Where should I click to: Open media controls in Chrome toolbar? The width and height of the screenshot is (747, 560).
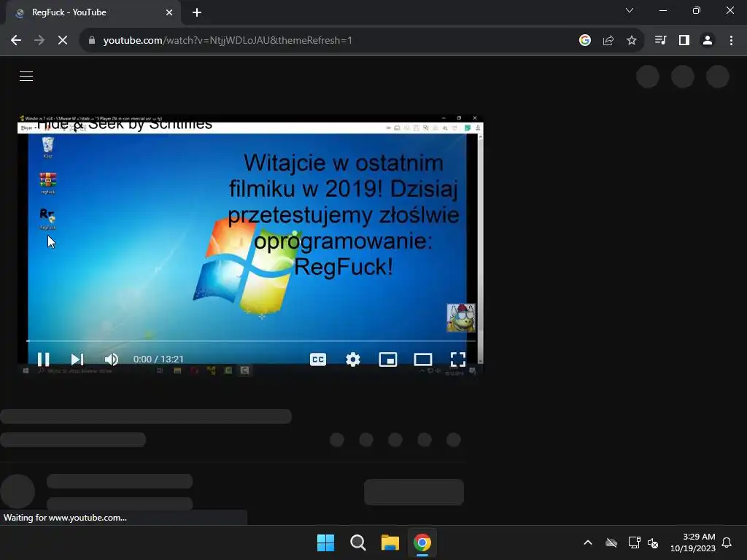[x=660, y=41]
